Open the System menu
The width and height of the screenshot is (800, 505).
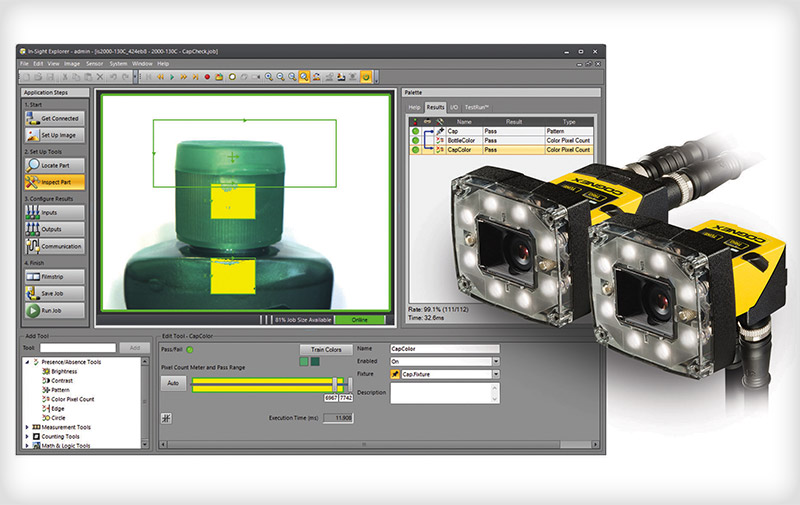118,64
